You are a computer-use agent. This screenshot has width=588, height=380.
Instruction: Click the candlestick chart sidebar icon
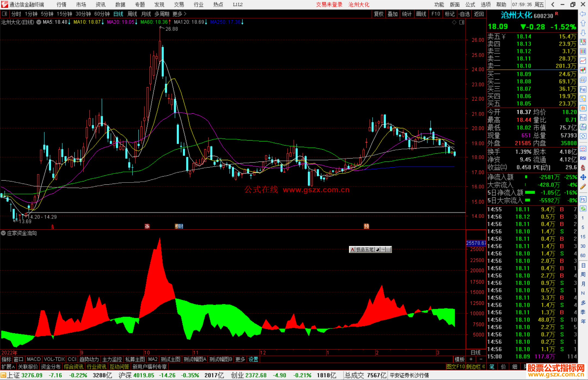583,70
